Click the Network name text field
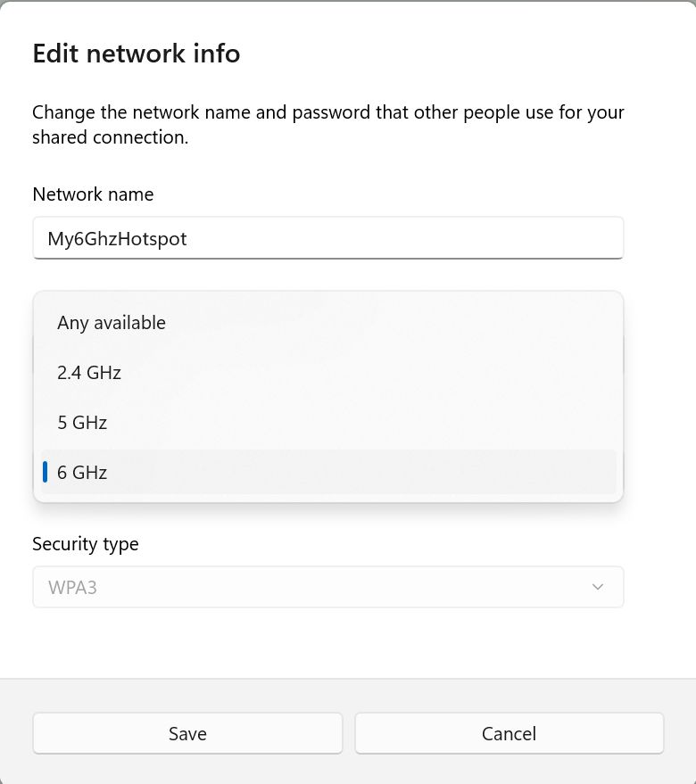Image resolution: width=696 pixels, height=784 pixels. pyautogui.click(x=327, y=238)
